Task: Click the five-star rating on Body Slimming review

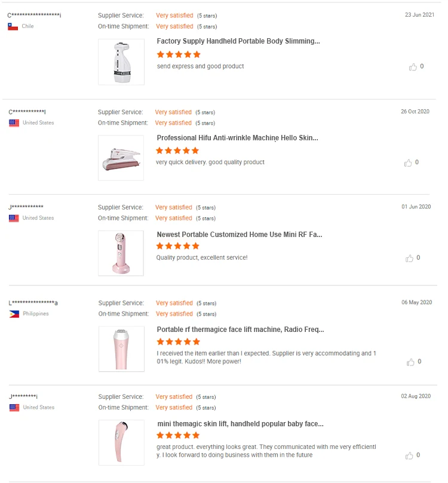Action: (x=179, y=54)
